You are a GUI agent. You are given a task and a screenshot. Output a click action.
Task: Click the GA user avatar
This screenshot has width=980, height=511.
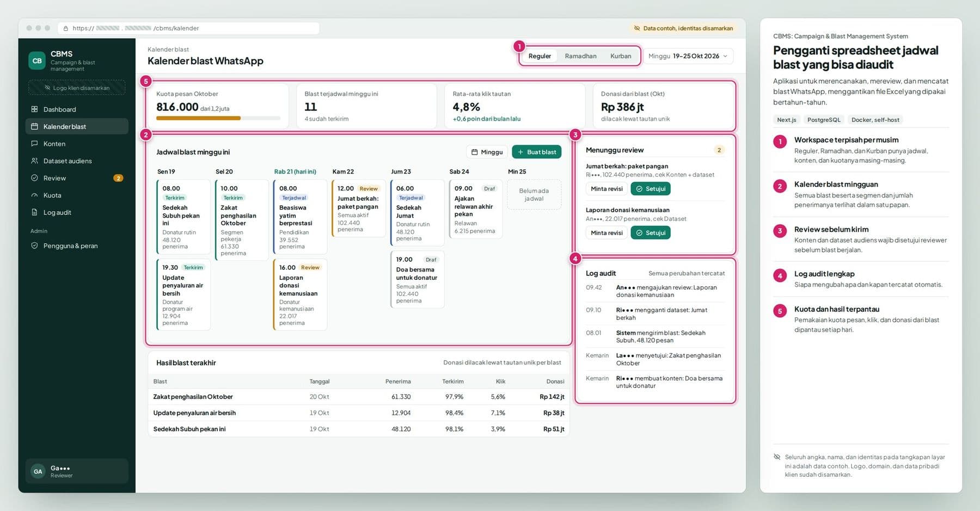tap(38, 471)
